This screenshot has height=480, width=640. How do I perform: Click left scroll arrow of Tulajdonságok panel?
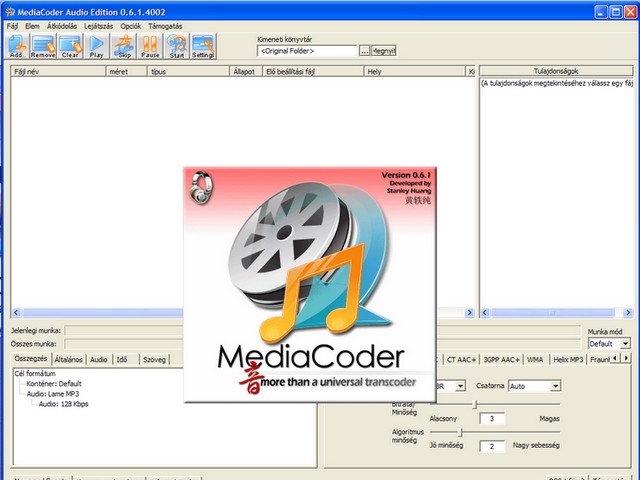click(485, 313)
